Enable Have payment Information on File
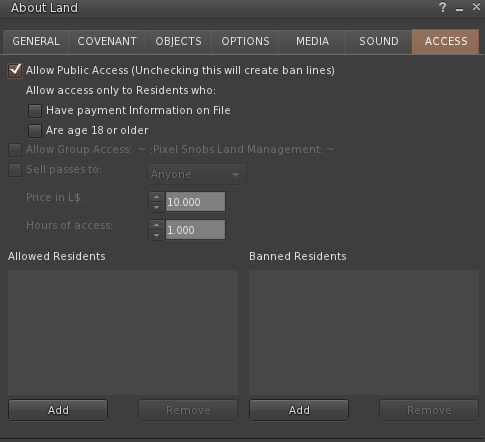The image size is (485, 442). 35,111
